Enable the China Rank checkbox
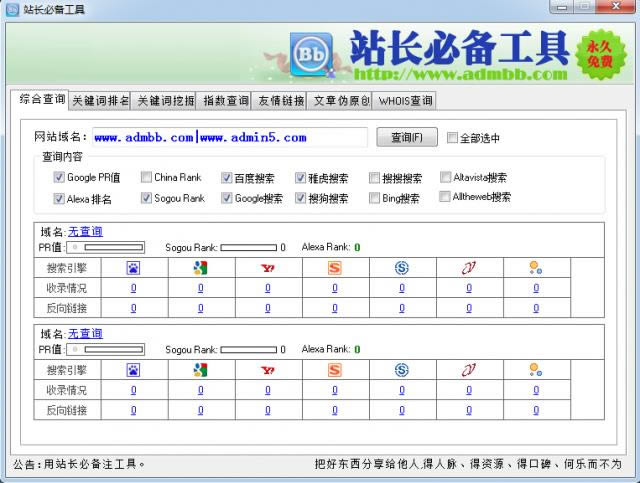 [147, 178]
